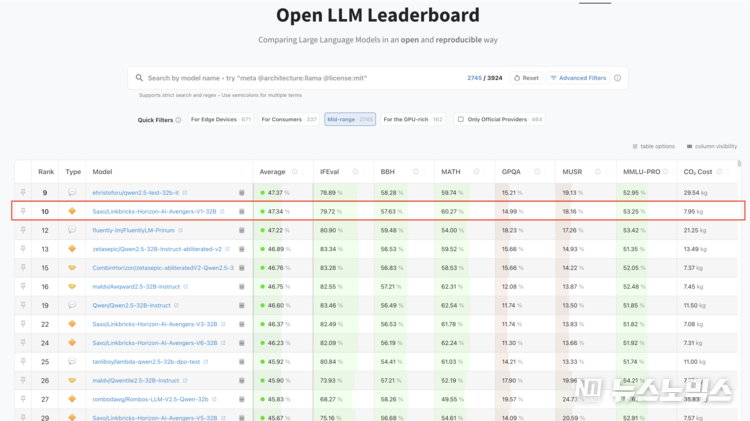Viewport: 750px width, 421px height.
Task: Sort by CO2 Cost column header
Action: [x=698, y=172]
